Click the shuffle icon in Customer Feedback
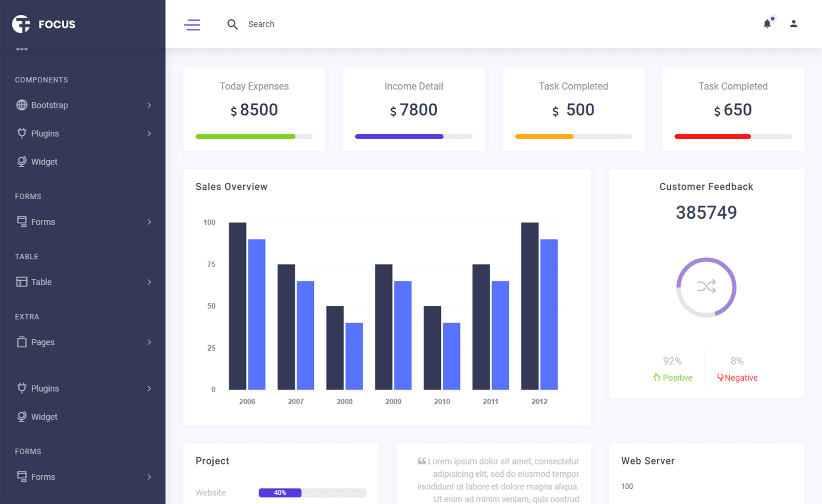The image size is (822, 504). (706, 288)
